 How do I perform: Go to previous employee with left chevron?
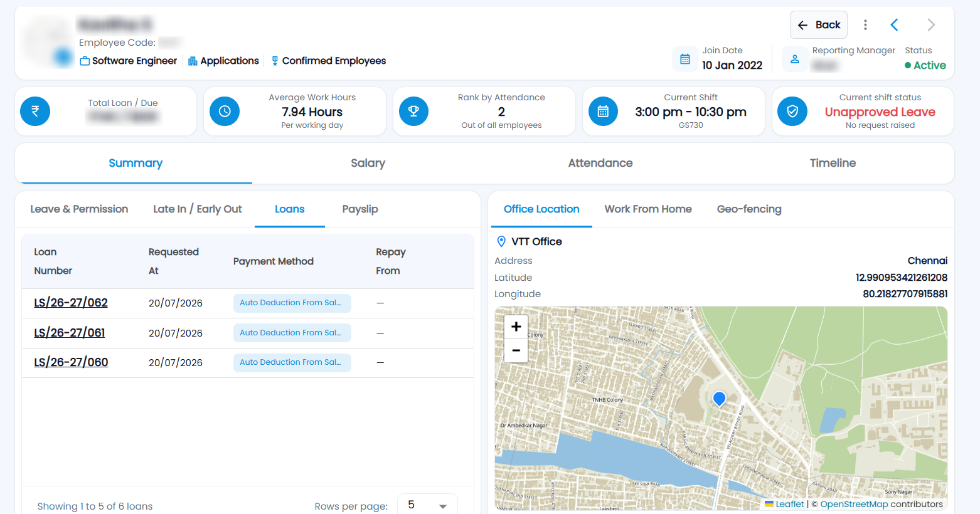click(895, 25)
